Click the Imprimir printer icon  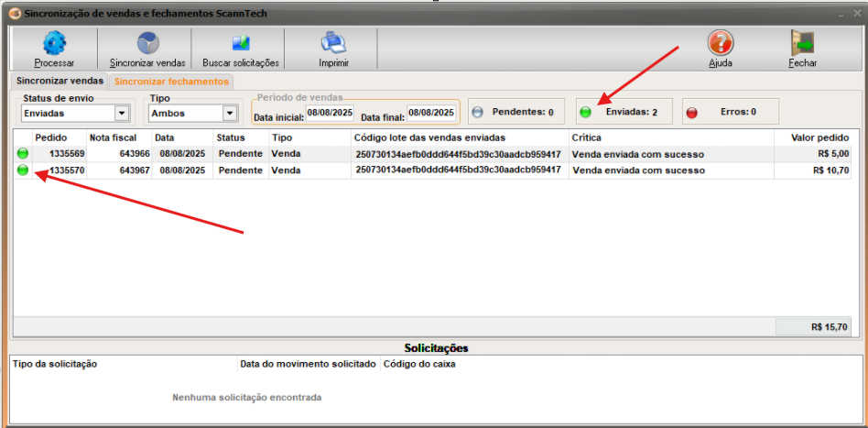(x=332, y=43)
